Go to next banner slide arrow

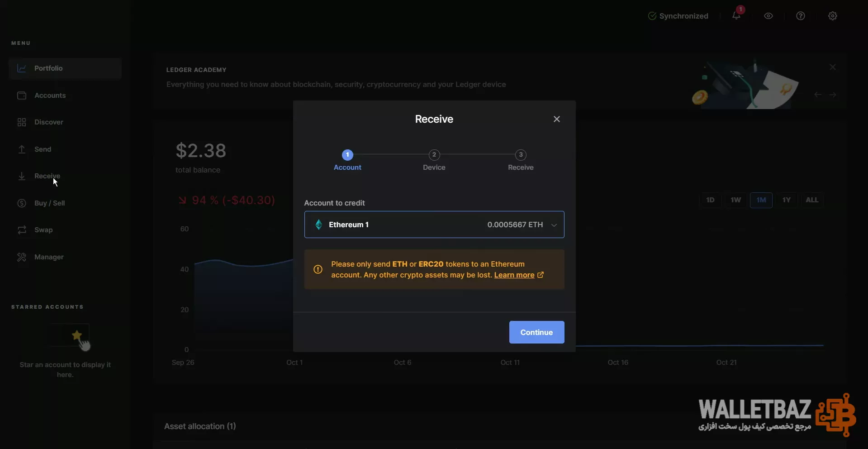click(x=833, y=95)
